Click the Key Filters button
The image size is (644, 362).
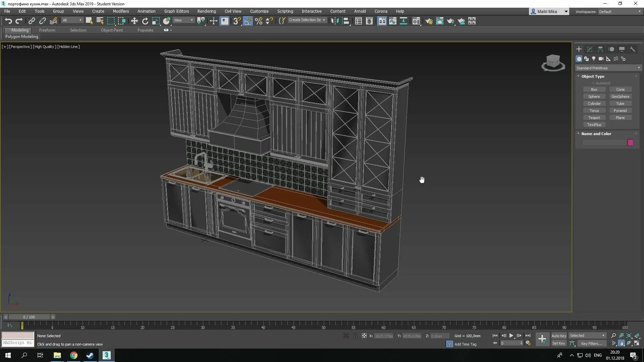591,343
